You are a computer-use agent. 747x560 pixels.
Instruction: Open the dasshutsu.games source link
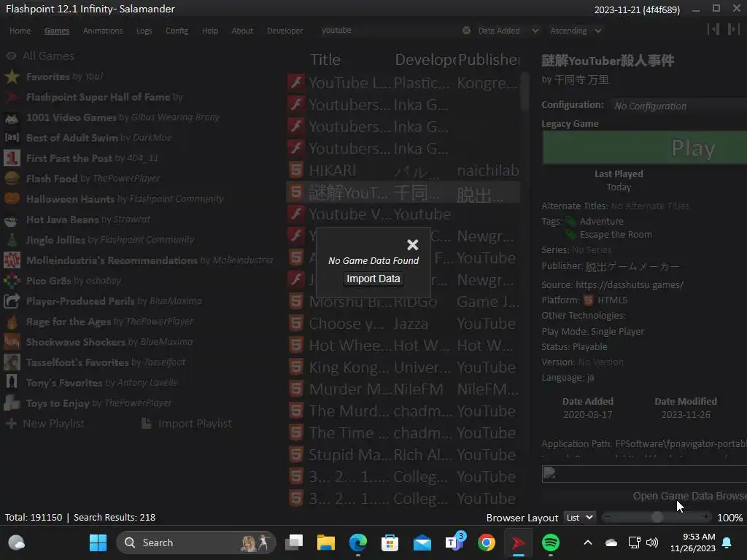[x=630, y=285]
